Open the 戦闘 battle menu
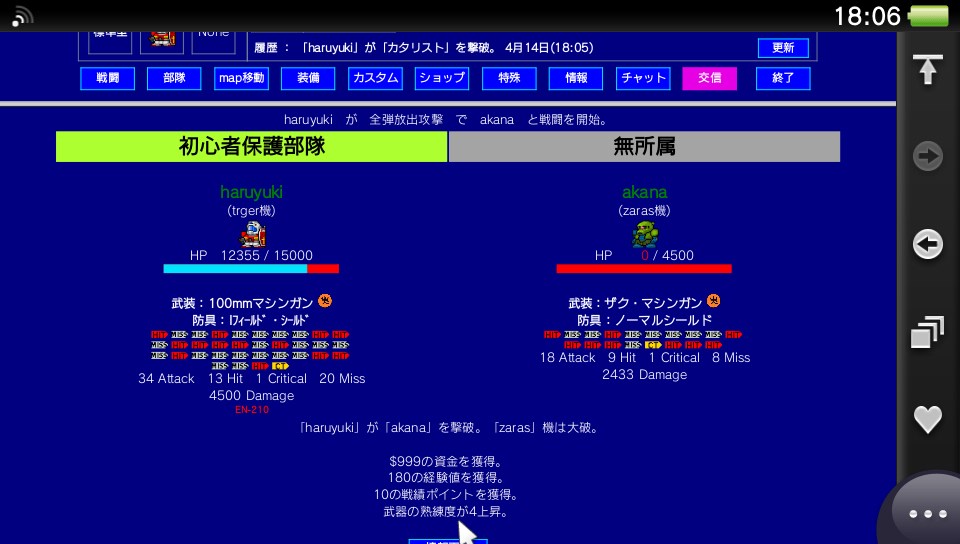The width and height of the screenshot is (960, 544). 108,78
